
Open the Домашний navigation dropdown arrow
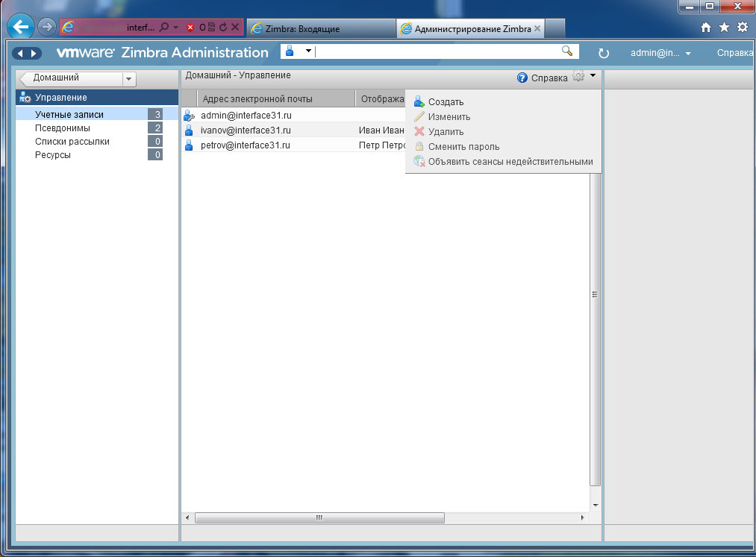click(128, 78)
